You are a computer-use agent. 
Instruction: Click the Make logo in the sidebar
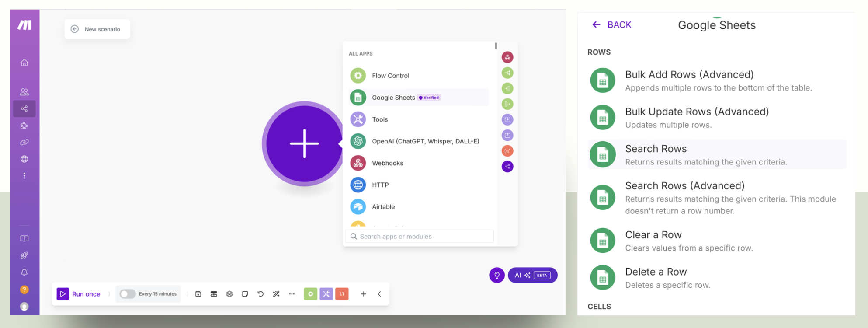coord(24,25)
